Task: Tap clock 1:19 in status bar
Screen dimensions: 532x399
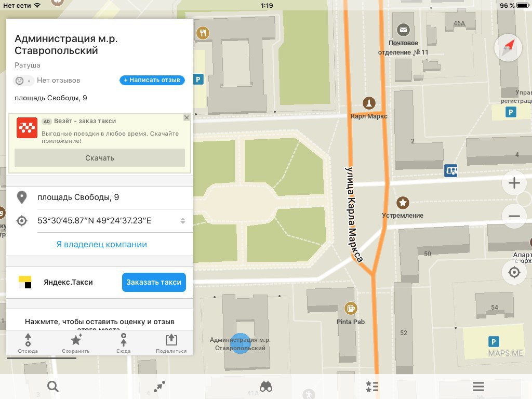Action: [267, 5]
